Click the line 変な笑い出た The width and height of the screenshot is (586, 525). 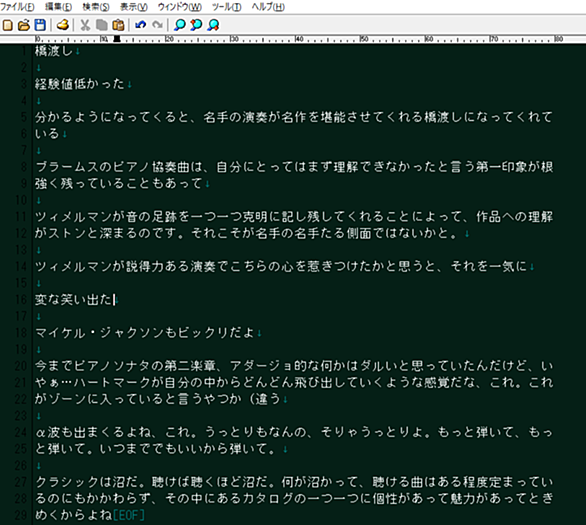click(x=73, y=299)
